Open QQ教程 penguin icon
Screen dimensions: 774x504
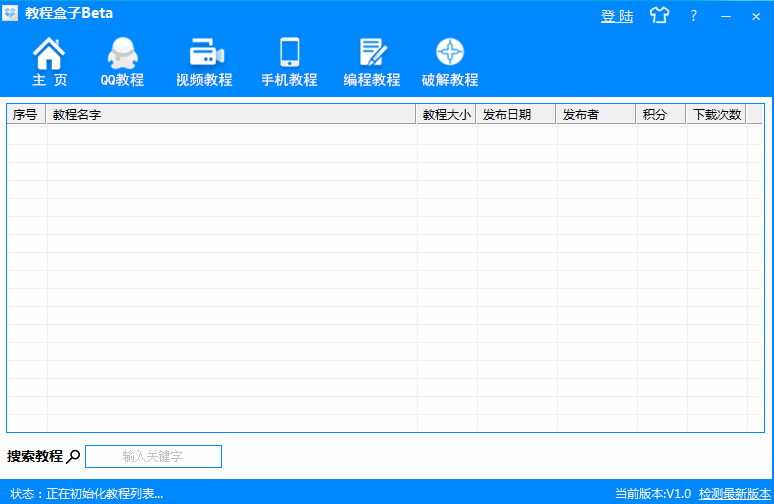tap(122, 53)
